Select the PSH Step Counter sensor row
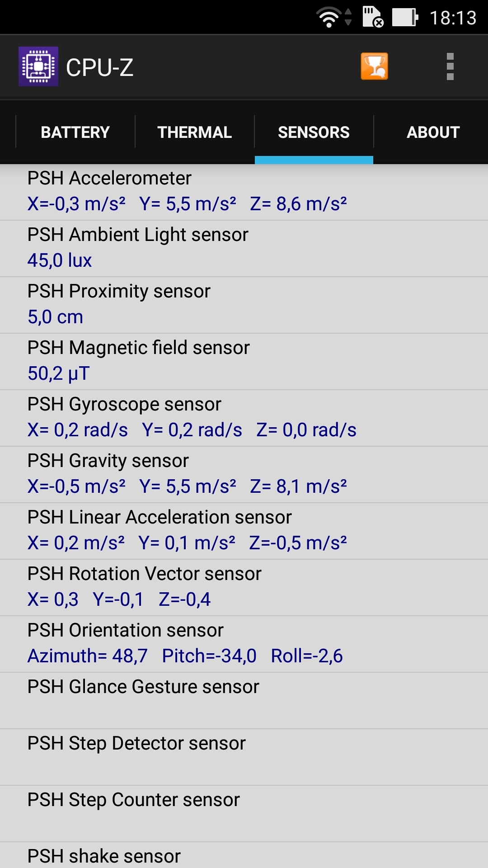488x868 pixels. pyautogui.click(x=244, y=814)
